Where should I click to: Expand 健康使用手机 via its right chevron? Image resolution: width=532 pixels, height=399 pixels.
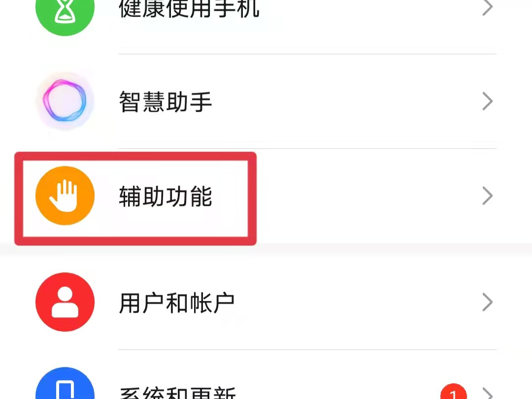pos(488,7)
